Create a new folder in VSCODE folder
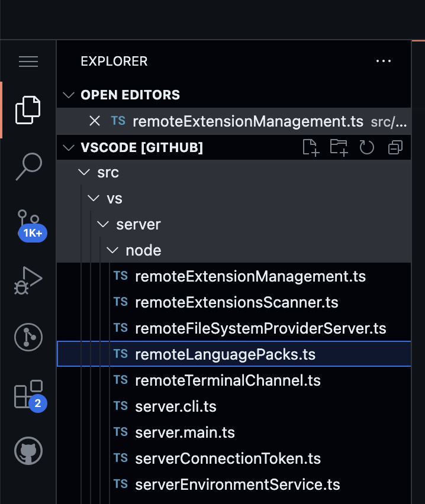 tap(339, 148)
